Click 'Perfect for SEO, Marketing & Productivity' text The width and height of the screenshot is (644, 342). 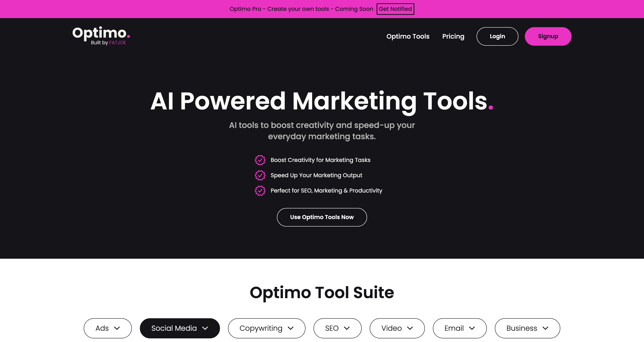326,191
